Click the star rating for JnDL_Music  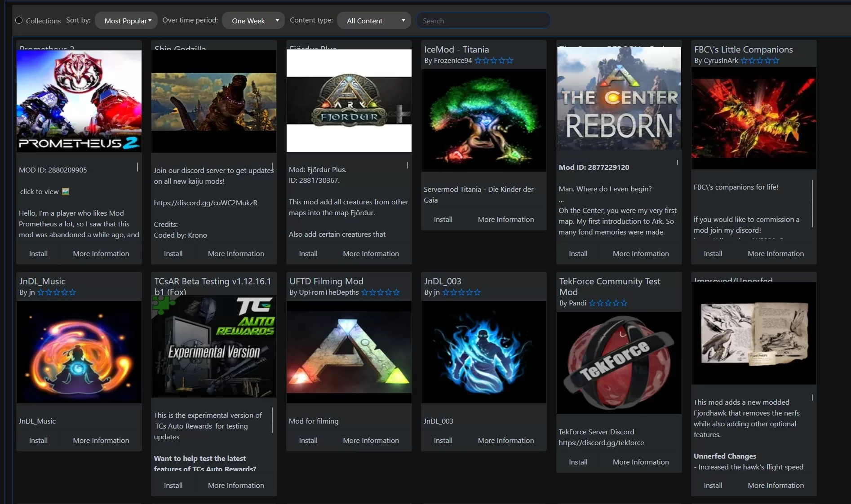[57, 292]
